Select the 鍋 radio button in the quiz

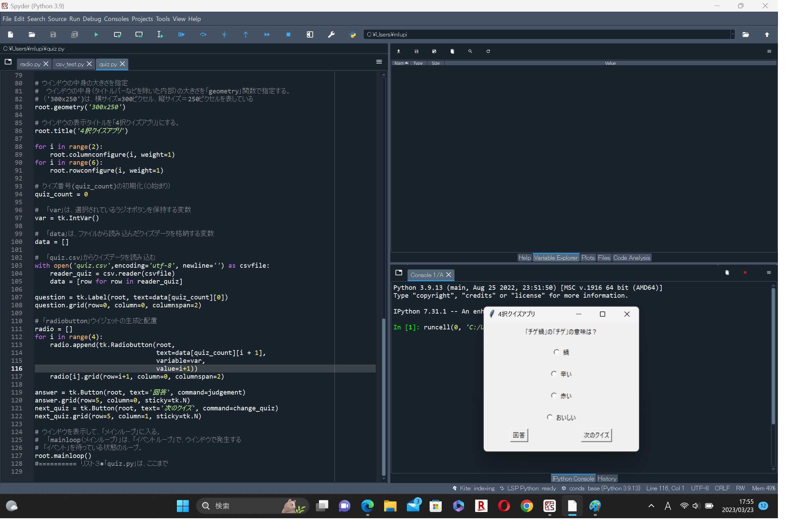556,352
